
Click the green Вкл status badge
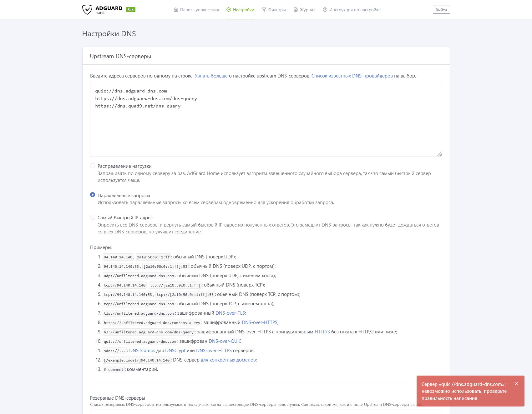pos(130,10)
